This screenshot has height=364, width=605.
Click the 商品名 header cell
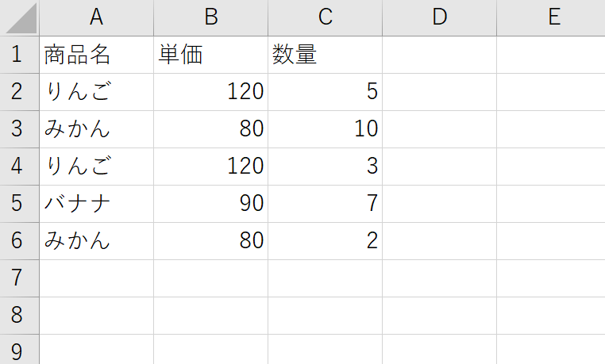[x=96, y=55]
